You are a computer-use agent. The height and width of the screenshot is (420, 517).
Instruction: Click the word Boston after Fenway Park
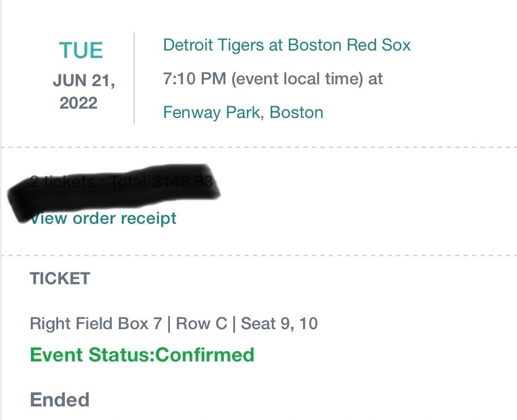296,113
